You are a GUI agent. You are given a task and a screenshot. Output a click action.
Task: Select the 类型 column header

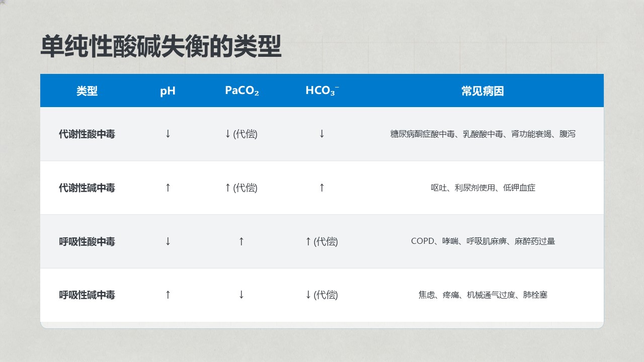[87, 91]
